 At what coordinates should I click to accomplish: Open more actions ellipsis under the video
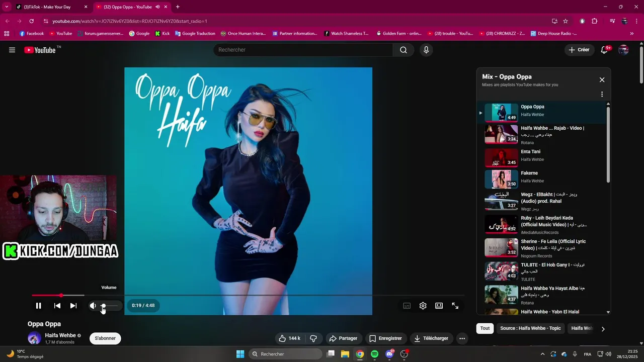pos(462,338)
